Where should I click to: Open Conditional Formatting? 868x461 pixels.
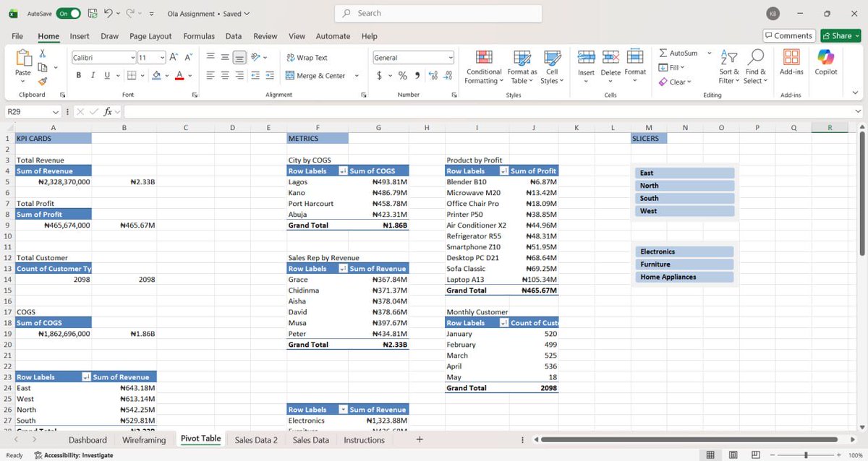click(484, 66)
